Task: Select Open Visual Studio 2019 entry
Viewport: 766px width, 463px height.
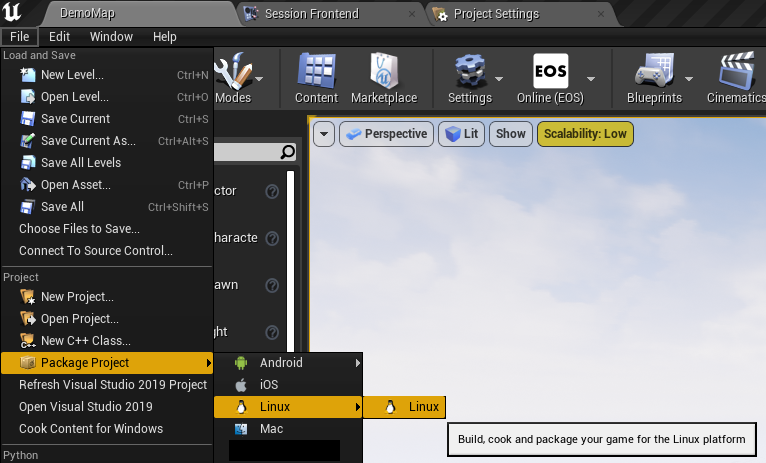Action: pos(107,407)
